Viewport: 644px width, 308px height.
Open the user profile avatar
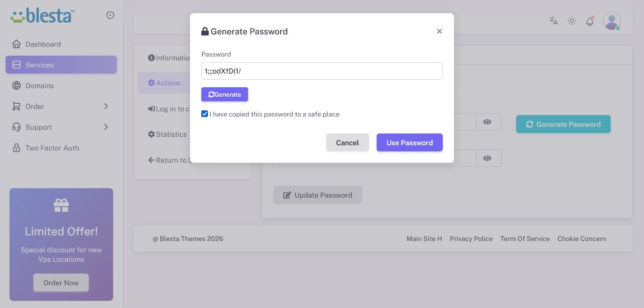[611, 21]
